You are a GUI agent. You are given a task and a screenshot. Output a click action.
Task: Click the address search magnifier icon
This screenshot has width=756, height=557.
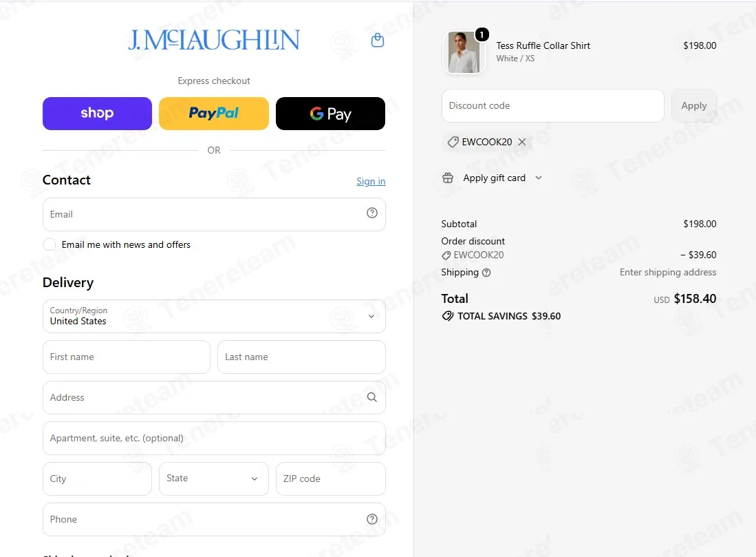click(x=371, y=397)
